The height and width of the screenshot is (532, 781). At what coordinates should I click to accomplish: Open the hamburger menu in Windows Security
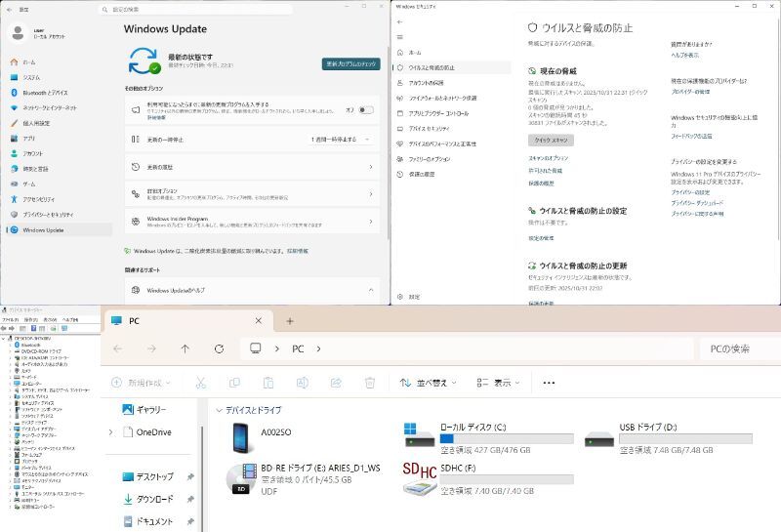click(400, 37)
